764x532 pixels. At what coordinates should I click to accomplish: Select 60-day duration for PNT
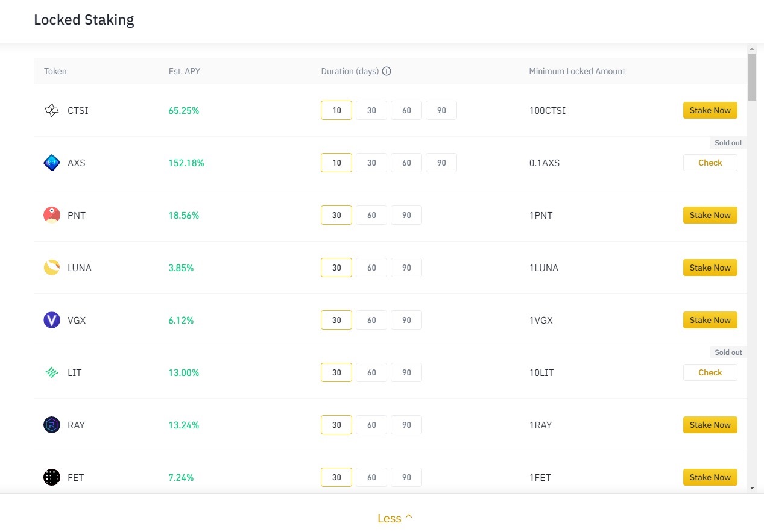click(371, 215)
